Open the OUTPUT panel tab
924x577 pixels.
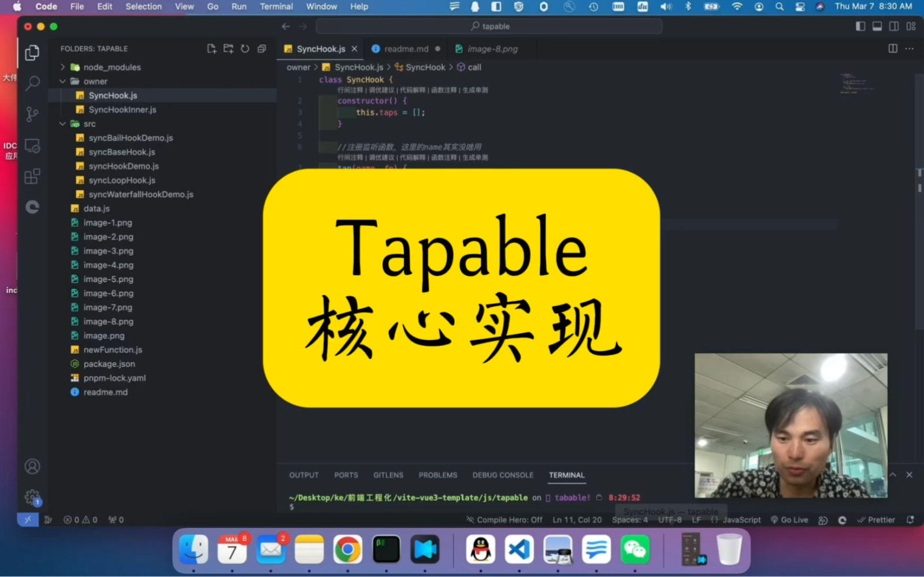pyautogui.click(x=304, y=475)
